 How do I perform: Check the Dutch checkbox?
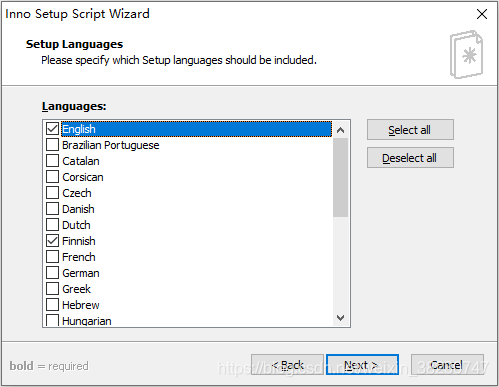coord(52,225)
